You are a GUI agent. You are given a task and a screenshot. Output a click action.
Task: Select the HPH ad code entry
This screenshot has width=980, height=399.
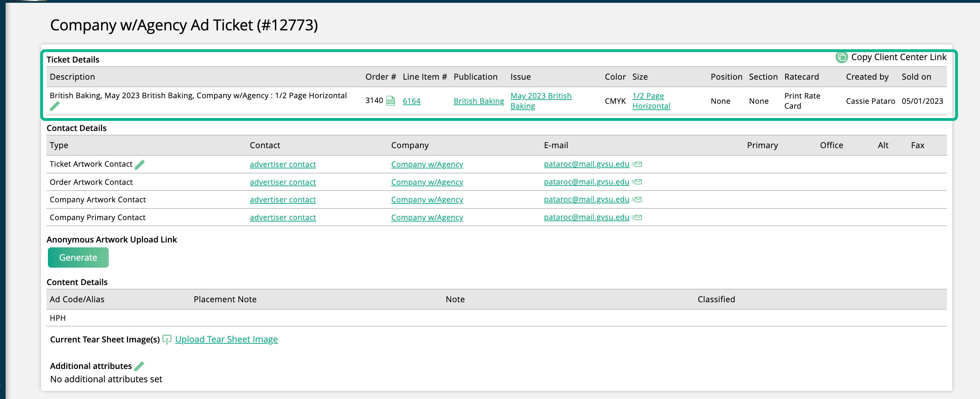58,318
